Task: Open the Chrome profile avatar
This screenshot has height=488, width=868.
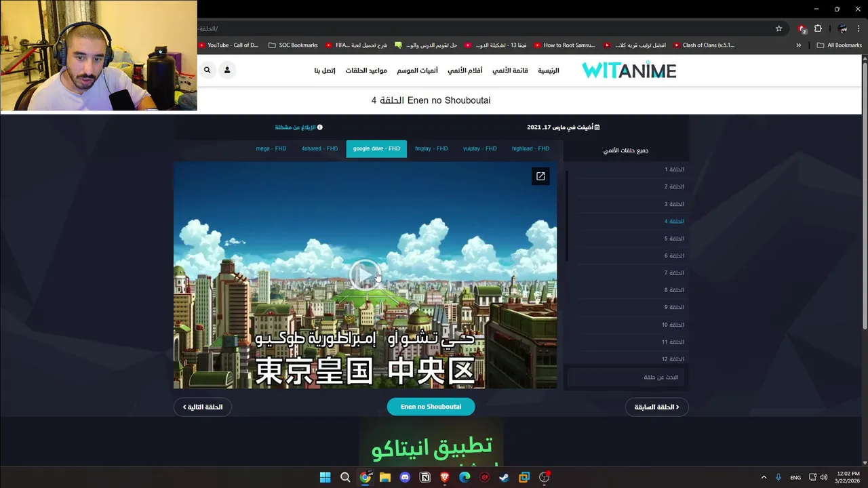Action: pyautogui.click(x=843, y=28)
